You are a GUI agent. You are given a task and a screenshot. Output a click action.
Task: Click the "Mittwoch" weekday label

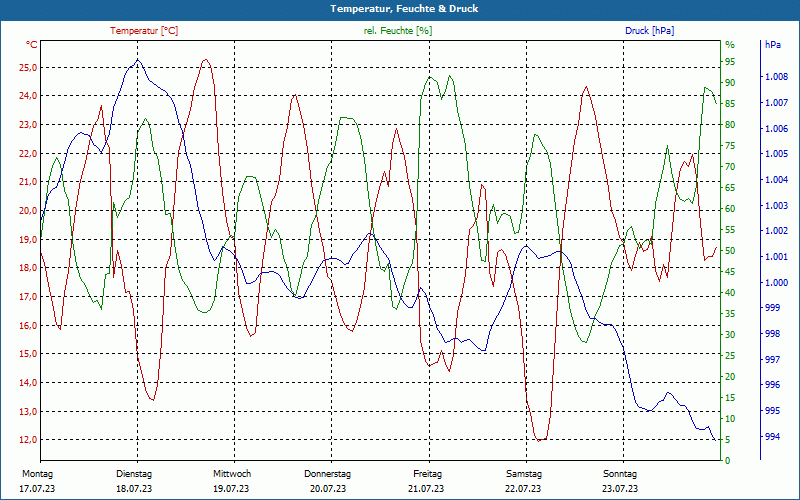point(232,474)
